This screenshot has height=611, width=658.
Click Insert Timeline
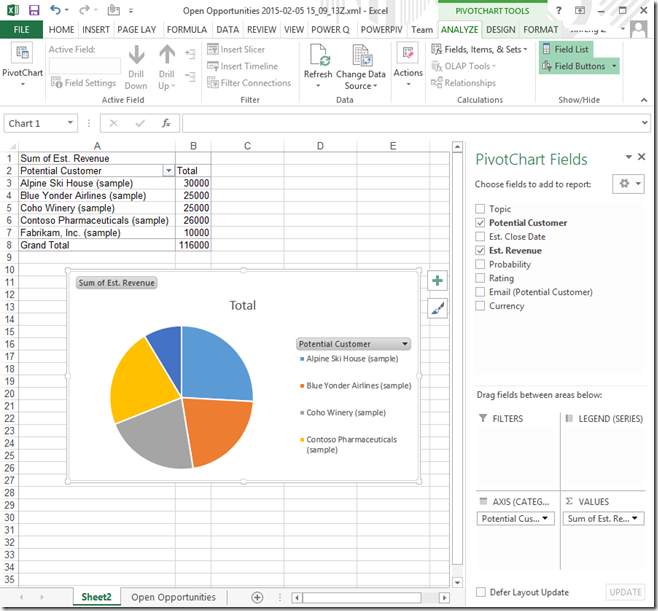tap(243, 66)
